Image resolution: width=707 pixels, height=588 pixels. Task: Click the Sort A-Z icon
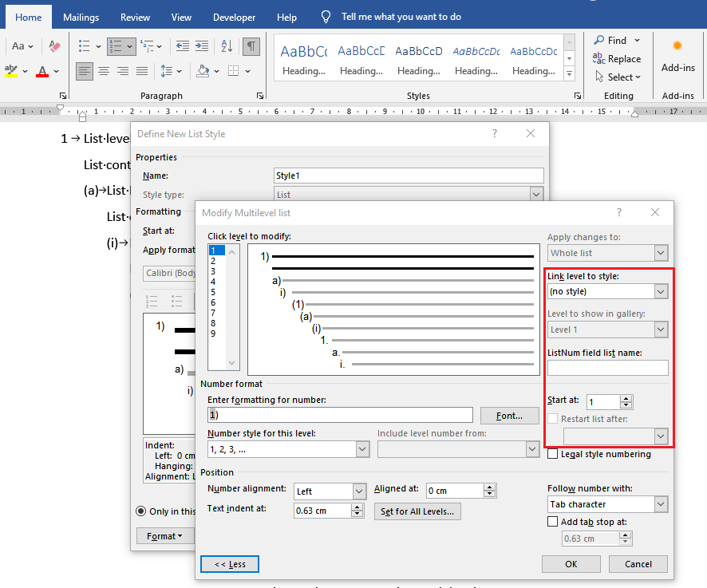coord(227,46)
